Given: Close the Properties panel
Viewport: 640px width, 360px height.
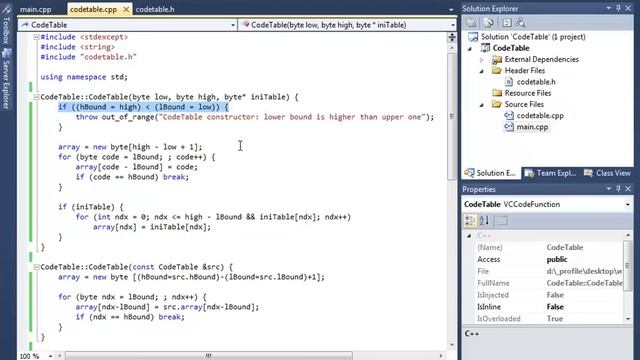Looking at the screenshot, I should coord(628,189).
